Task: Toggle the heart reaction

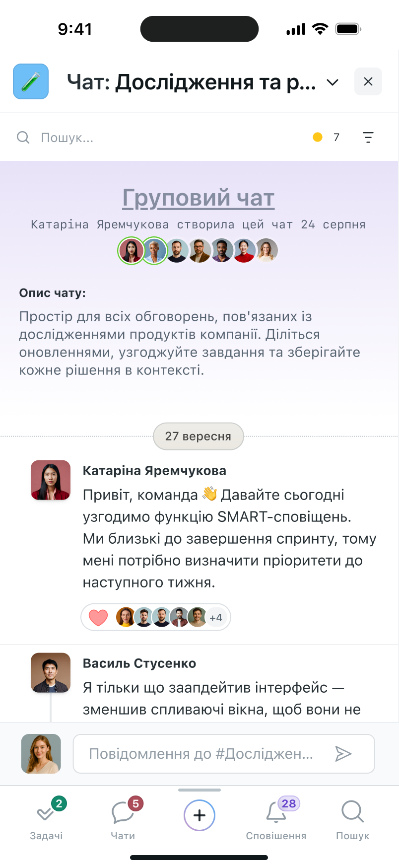Action: (98, 617)
